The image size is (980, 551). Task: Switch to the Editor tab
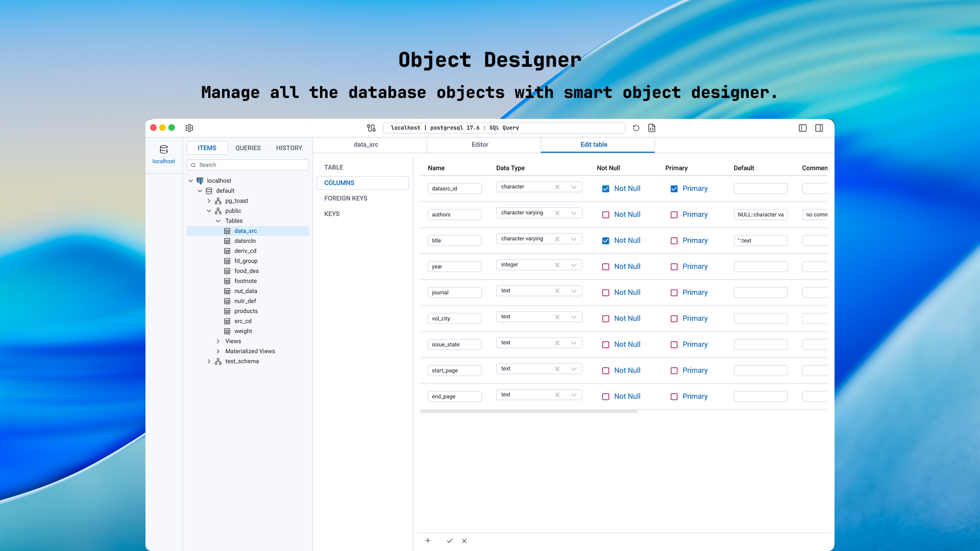coord(480,145)
